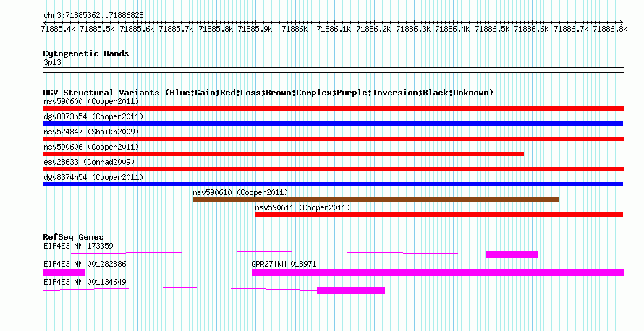Screen dimensions: 644x331
Task: Open the nsv590606 (Cooper2011) label
Action: coord(91,147)
